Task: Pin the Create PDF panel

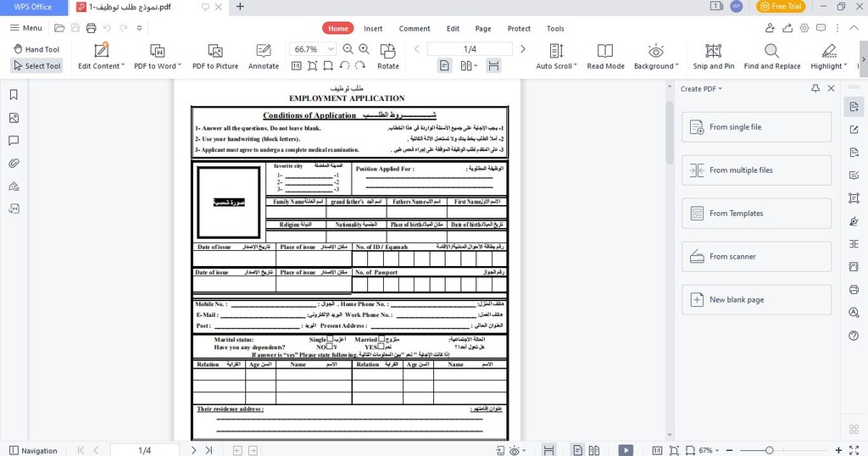Action: click(815, 88)
